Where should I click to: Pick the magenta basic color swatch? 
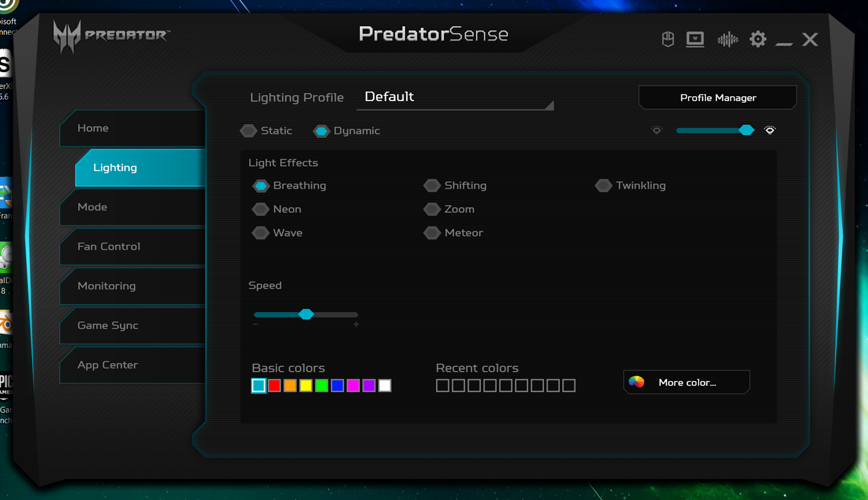point(353,385)
